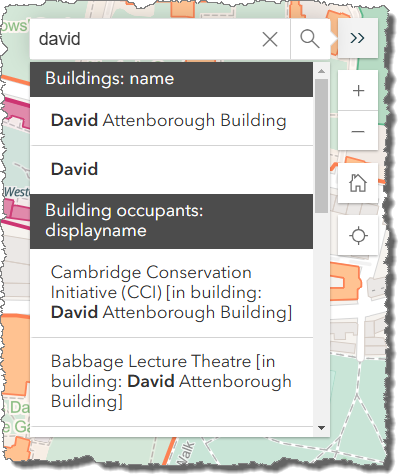Pick the Babbage Lecture Theatre result
The width and height of the screenshot is (399, 474).
(172, 382)
